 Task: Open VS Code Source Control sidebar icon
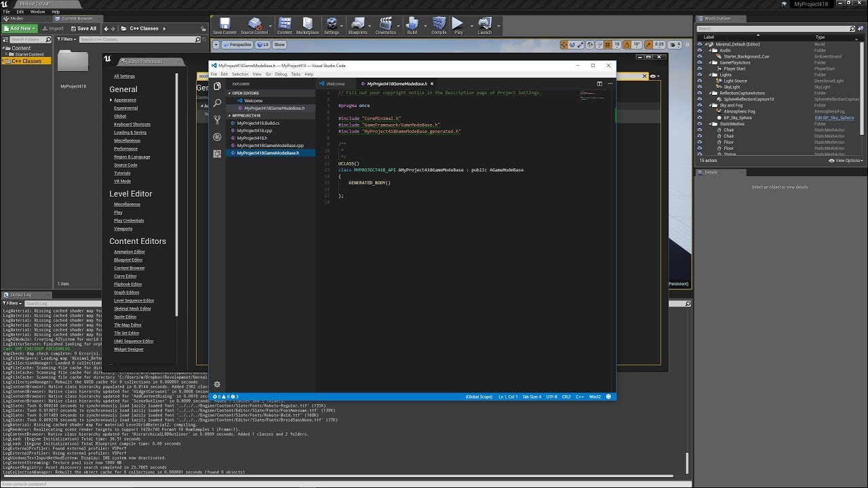(x=217, y=120)
